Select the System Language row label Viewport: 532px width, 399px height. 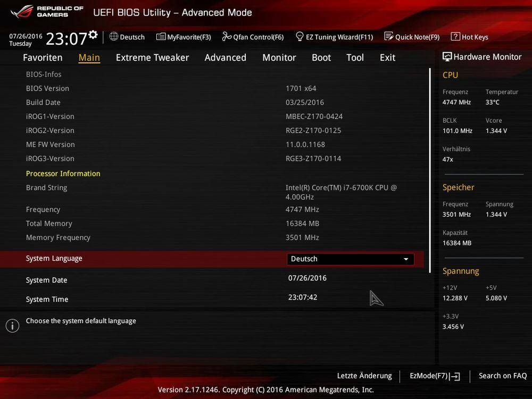pyautogui.click(x=54, y=259)
